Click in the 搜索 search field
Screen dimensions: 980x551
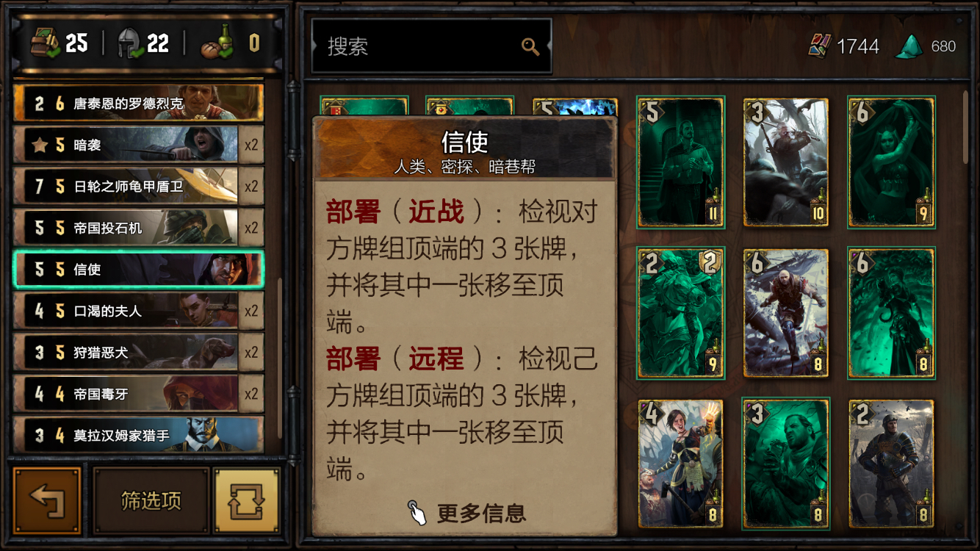pos(432,47)
